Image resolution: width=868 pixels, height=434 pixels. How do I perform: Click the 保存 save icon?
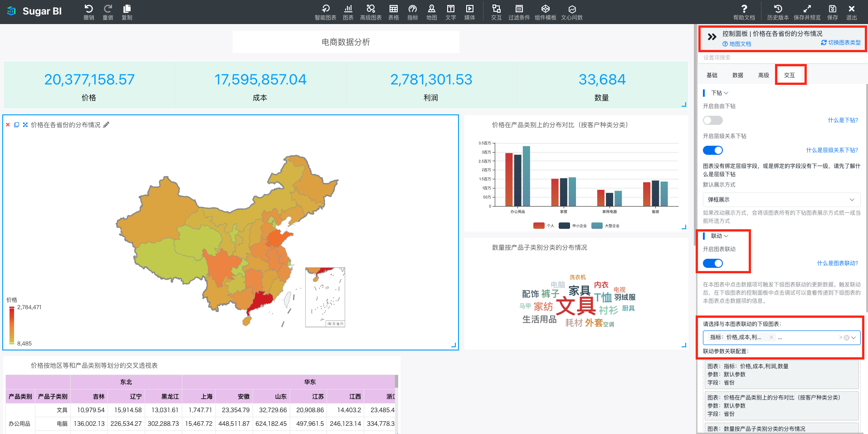pos(833,9)
